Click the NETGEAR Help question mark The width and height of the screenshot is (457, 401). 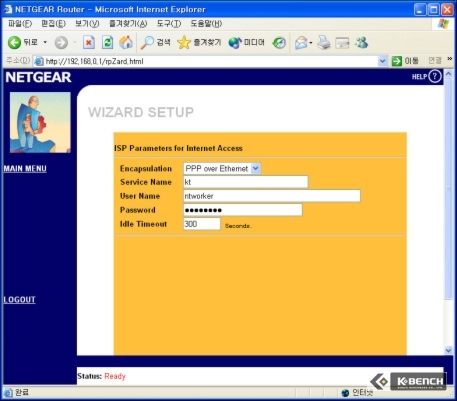[x=435, y=76]
